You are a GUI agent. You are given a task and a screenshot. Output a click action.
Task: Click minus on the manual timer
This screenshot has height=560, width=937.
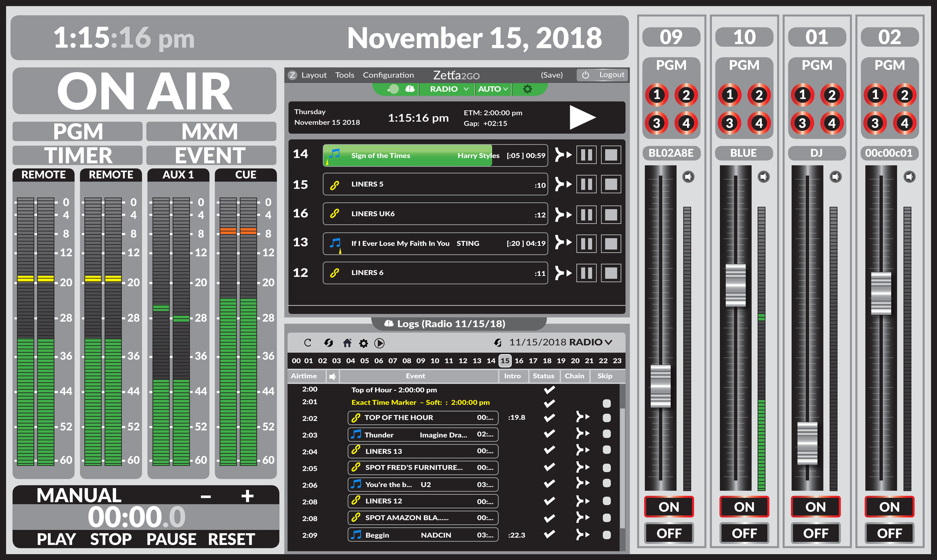coord(206,496)
